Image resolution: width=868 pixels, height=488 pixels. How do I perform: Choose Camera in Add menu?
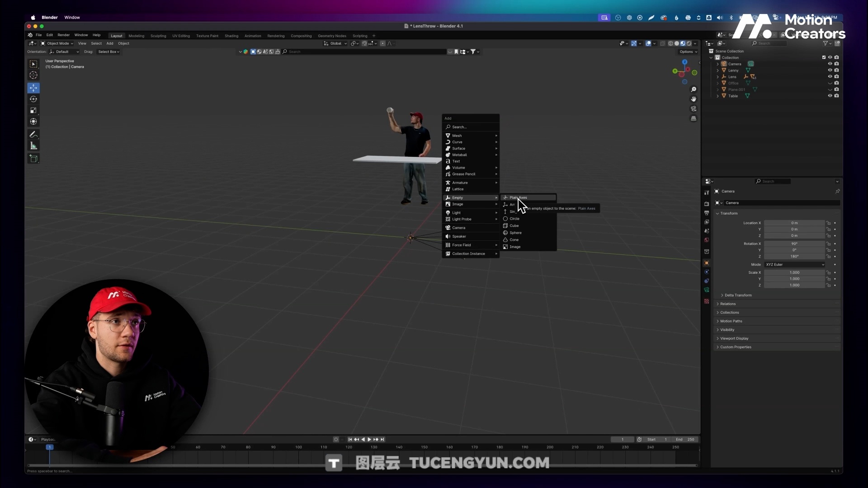(x=471, y=228)
